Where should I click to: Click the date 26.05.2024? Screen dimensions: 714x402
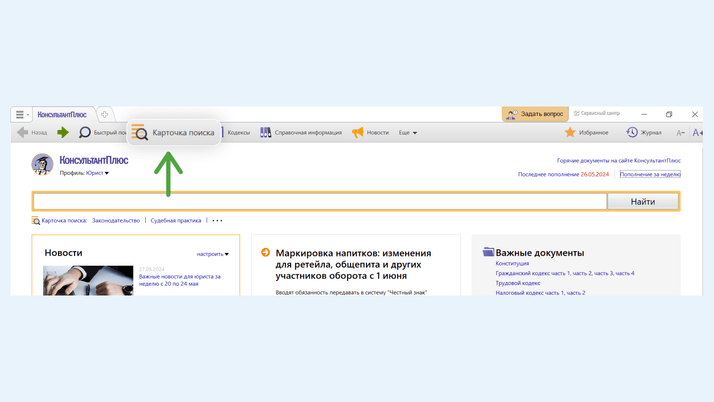(594, 174)
